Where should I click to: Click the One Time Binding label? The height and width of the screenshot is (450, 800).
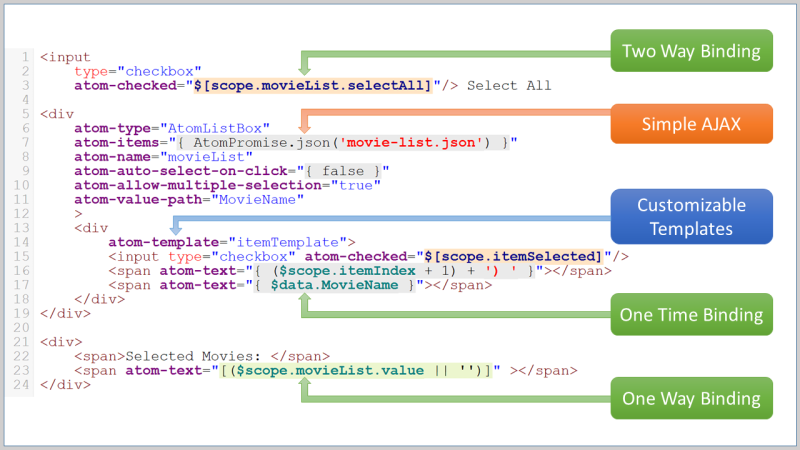click(690, 316)
